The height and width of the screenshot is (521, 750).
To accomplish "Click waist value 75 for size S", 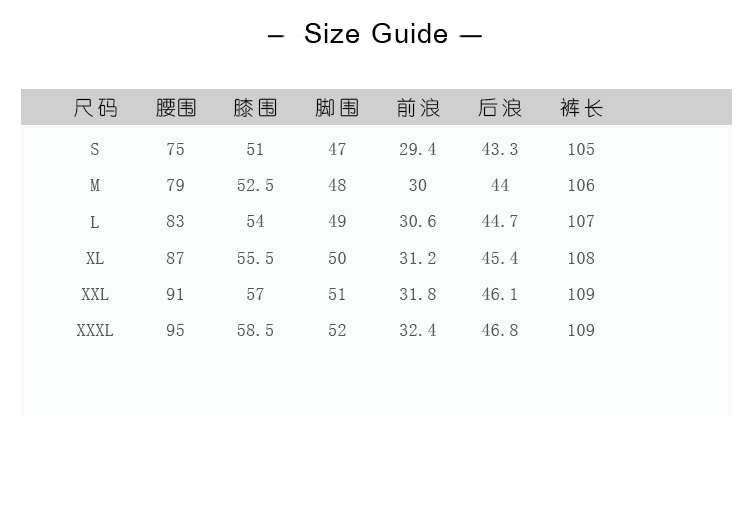I will (x=176, y=149).
